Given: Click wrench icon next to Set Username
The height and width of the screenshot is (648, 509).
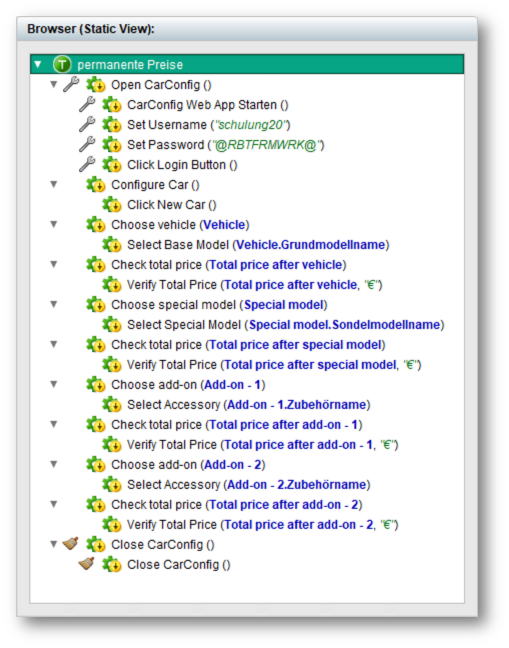Looking at the screenshot, I should point(87,124).
